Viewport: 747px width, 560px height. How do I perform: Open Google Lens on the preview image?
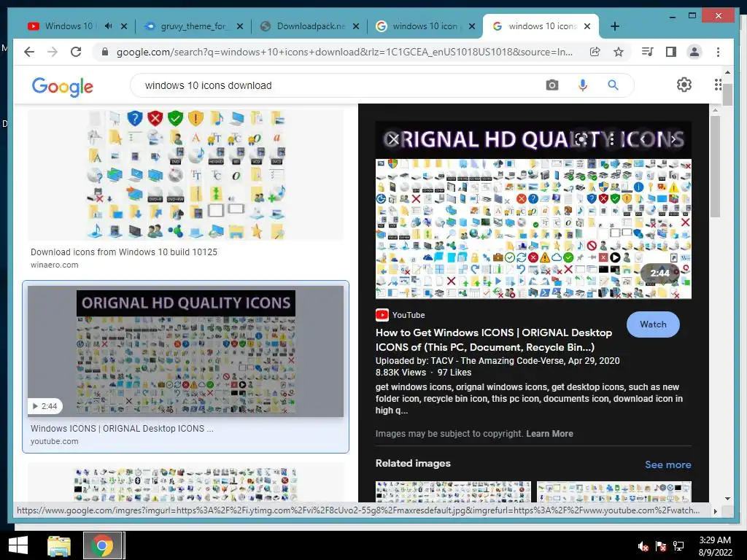581,139
